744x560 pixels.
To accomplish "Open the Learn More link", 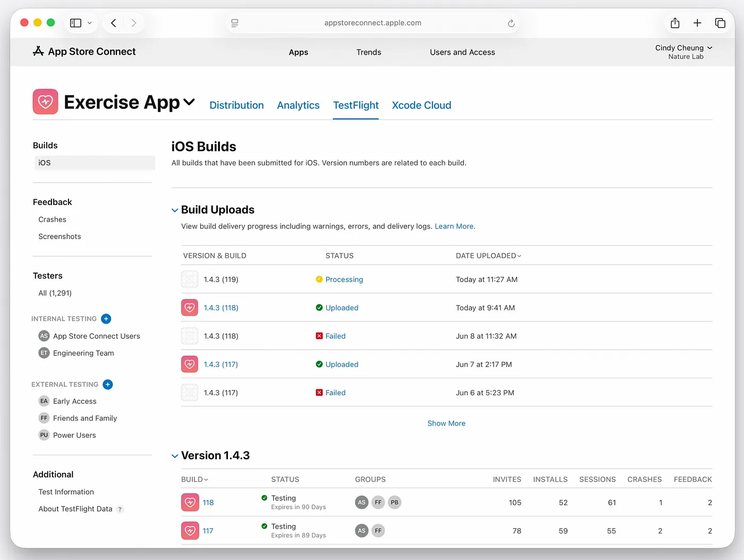I will 454,226.
